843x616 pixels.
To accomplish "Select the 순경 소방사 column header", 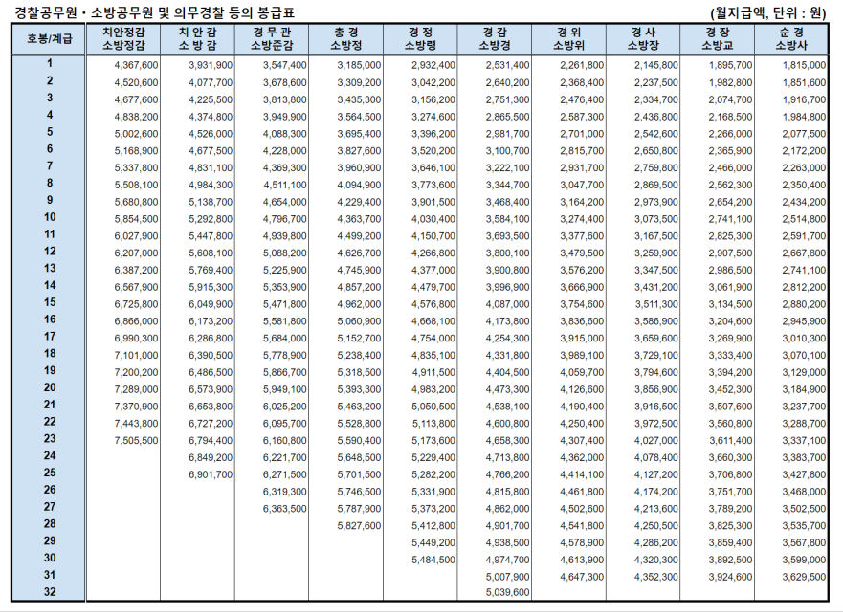I will click(x=791, y=39).
